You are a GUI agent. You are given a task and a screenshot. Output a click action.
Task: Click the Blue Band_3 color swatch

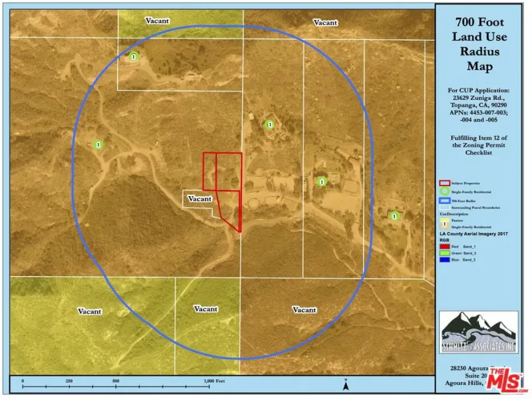(x=445, y=259)
